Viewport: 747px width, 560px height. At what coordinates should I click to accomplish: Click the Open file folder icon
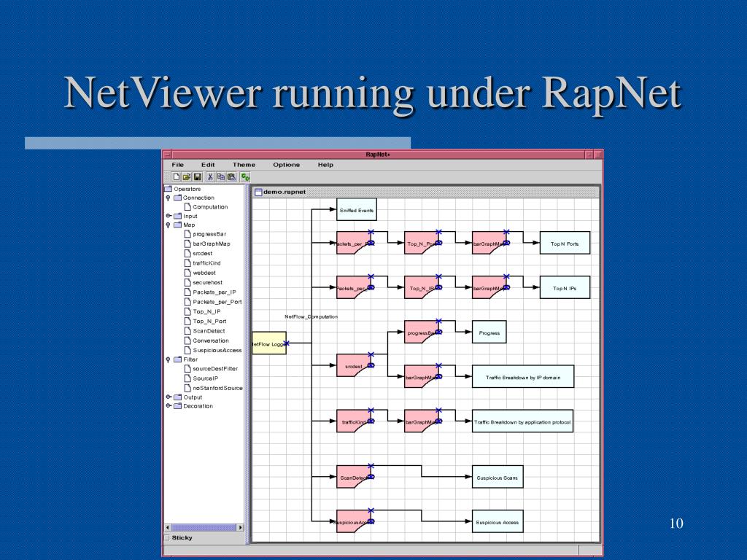click(187, 176)
